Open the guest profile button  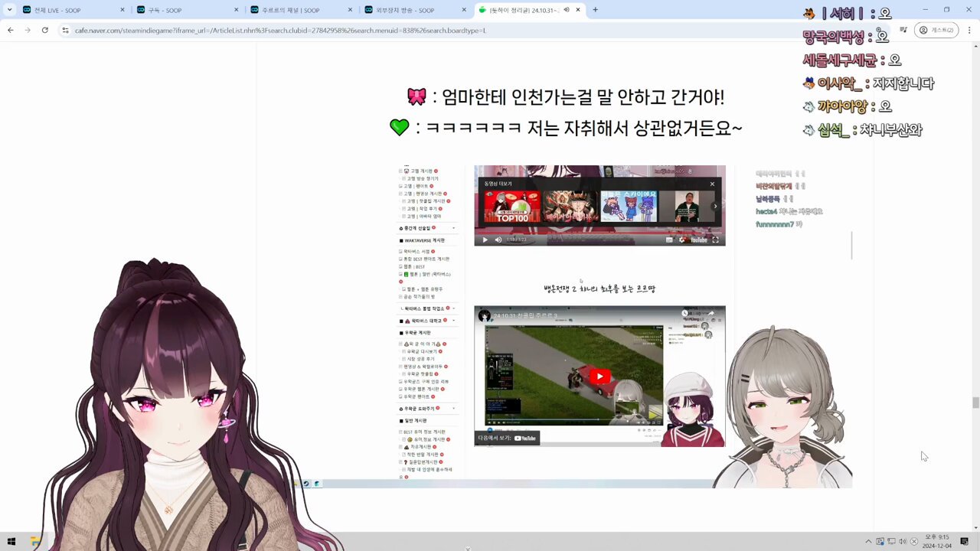936,30
